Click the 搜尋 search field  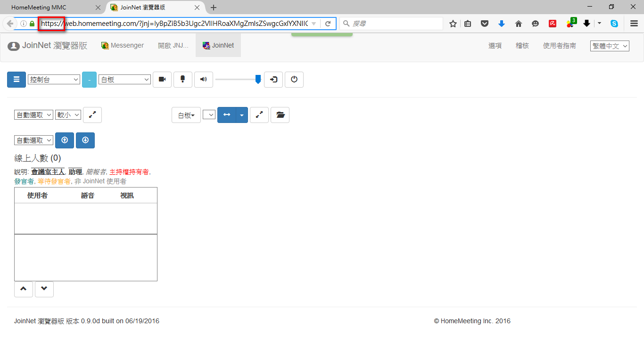click(391, 24)
